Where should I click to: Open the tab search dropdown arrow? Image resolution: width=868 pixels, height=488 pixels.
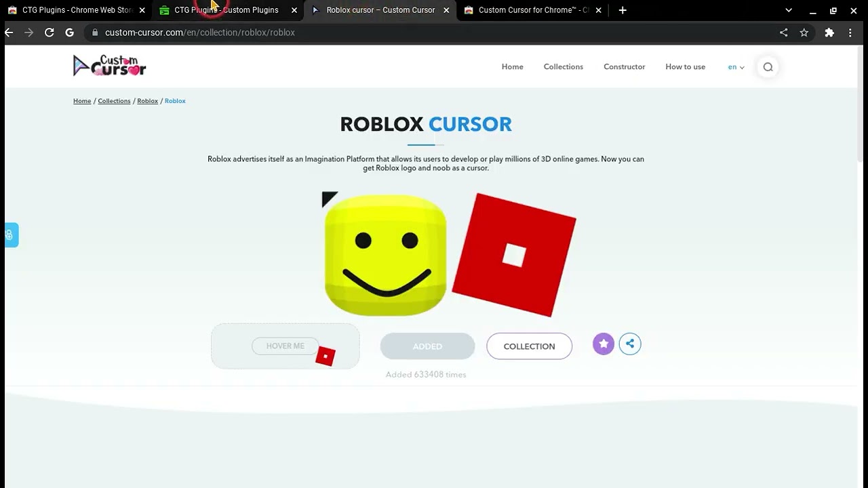[x=789, y=10]
